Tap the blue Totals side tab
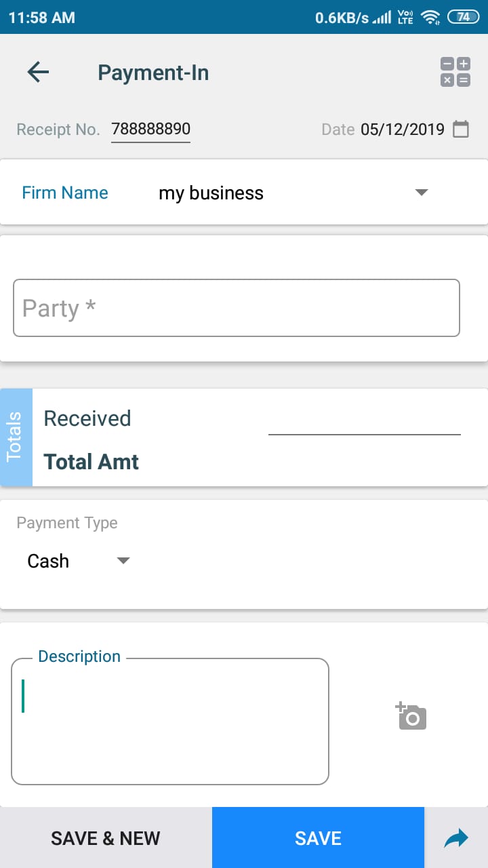Screen dimensions: 488x868 [16, 437]
